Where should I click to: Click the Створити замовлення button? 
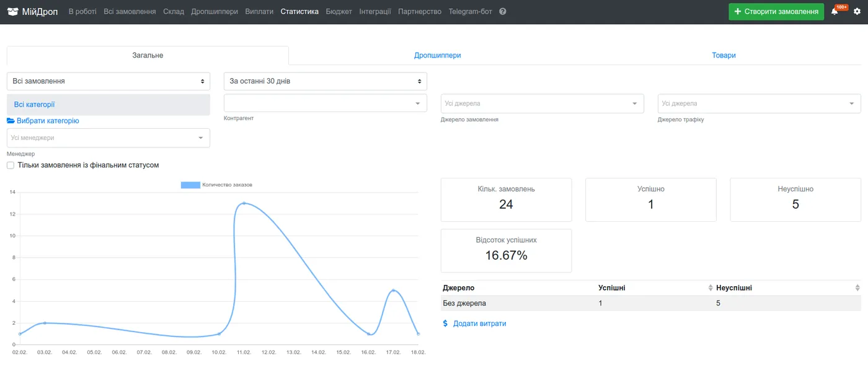click(x=776, y=12)
